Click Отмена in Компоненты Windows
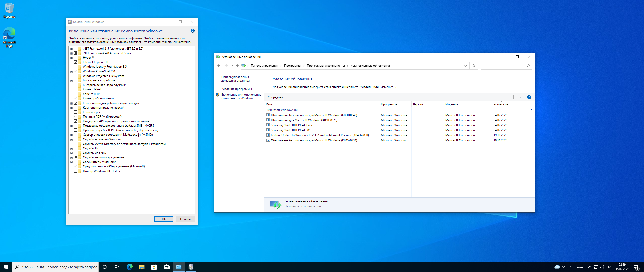The height and width of the screenshot is (272, 644). tap(185, 219)
